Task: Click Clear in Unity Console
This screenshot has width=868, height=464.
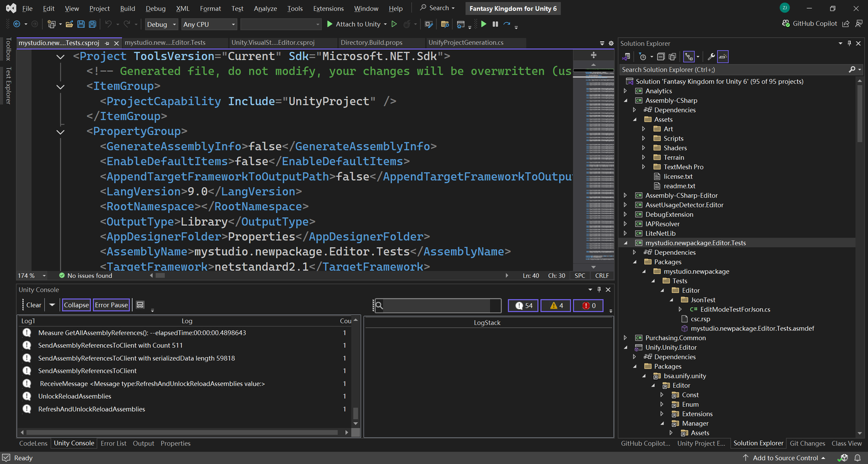Action: [x=34, y=305]
